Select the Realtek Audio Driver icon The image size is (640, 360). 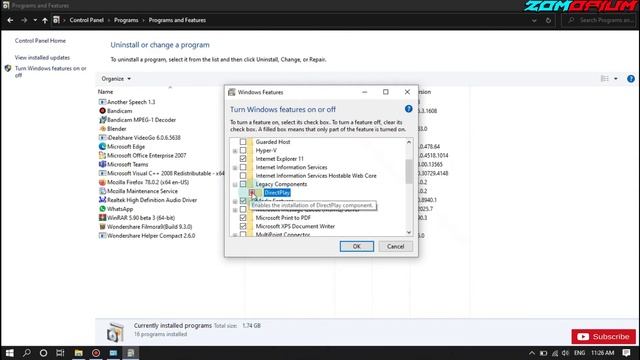[102, 200]
